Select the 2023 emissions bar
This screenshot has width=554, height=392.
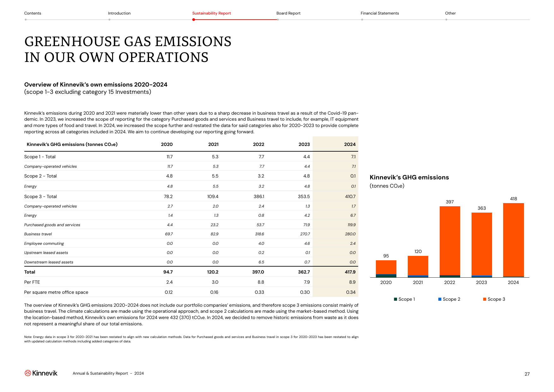point(482,245)
